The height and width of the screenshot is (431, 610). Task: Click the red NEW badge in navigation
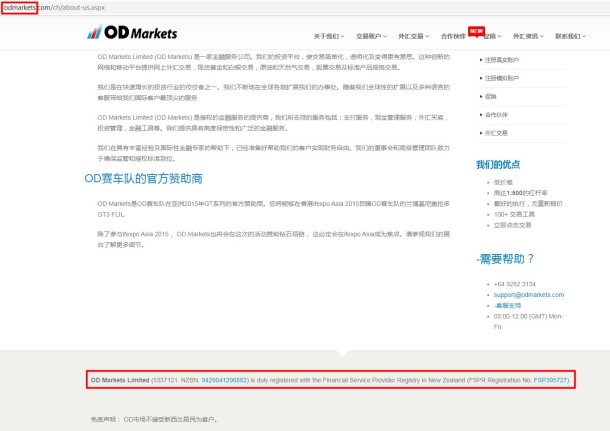click(x=476, y=31)
